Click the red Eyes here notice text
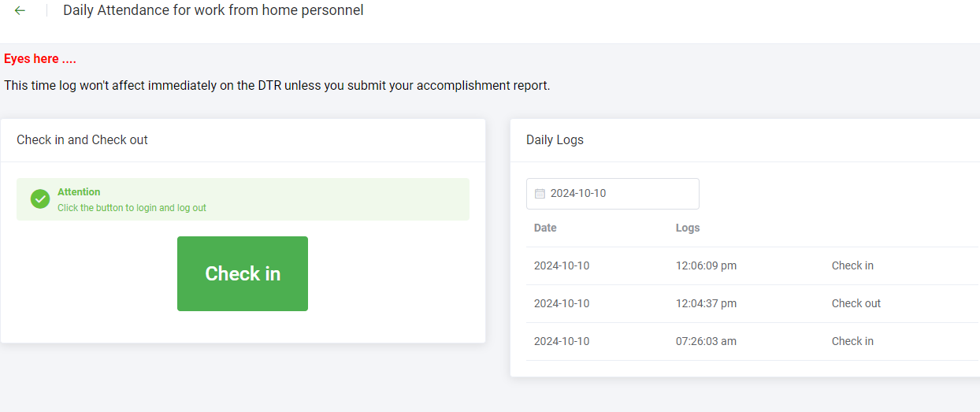Screen dimensions: 980x412 point(40,59)
